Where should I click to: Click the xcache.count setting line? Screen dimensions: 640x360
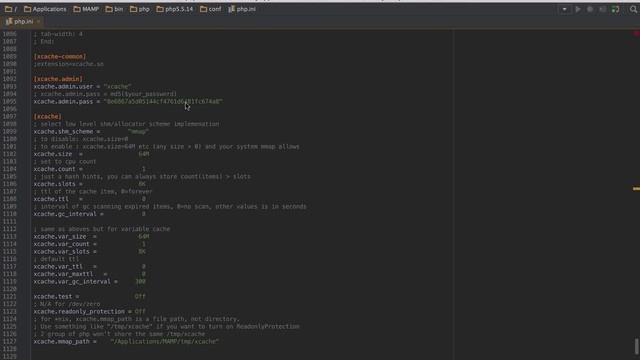click(x=90, y=169)
